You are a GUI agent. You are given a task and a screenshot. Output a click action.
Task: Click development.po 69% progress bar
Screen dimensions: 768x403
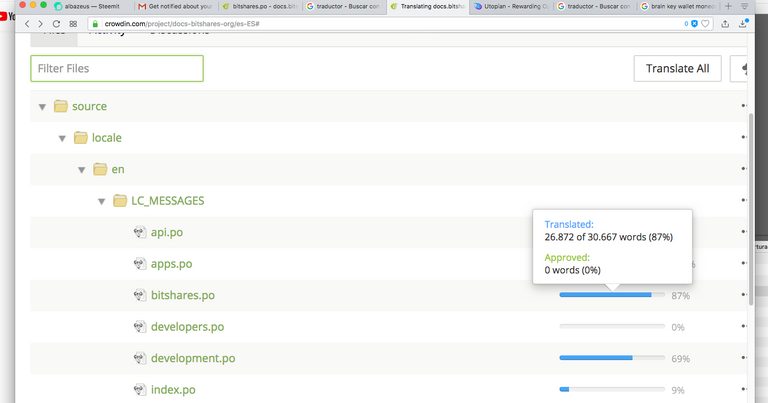tap(612, 358)
